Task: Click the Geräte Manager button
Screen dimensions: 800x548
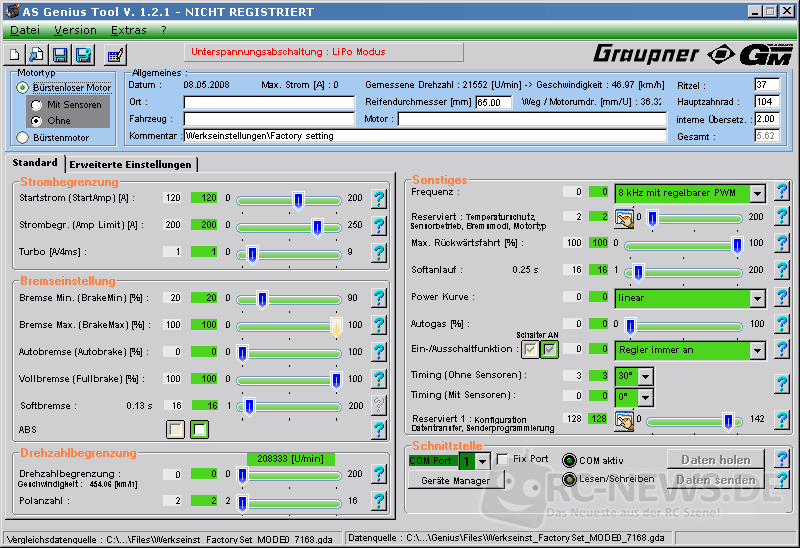Action: 456,481
